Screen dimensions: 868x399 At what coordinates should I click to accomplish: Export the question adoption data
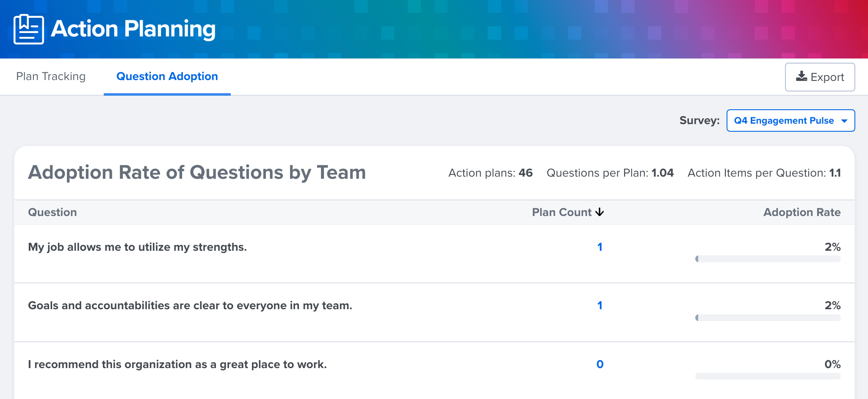point(820,77)
